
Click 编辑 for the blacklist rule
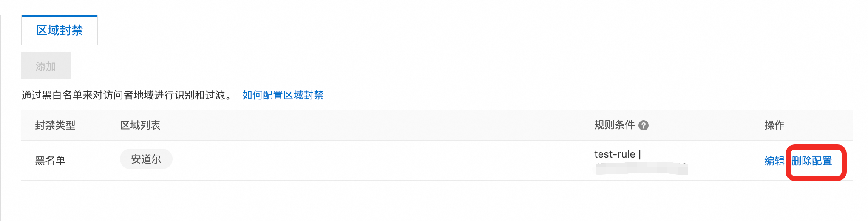pos(774,161)
